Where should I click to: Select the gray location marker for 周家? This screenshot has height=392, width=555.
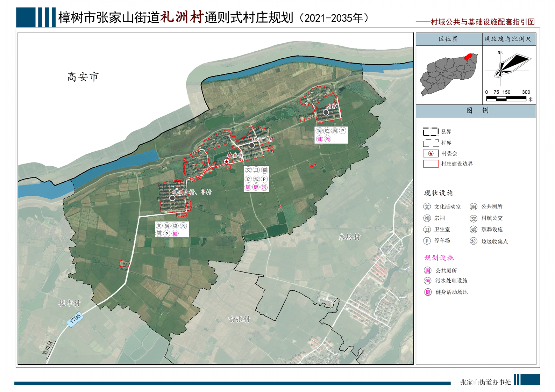tap(326, 112)
